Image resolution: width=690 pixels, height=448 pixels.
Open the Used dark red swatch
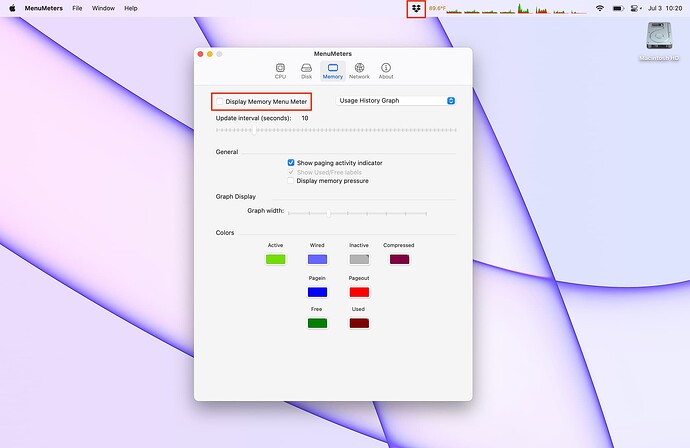tap(359, 323)
